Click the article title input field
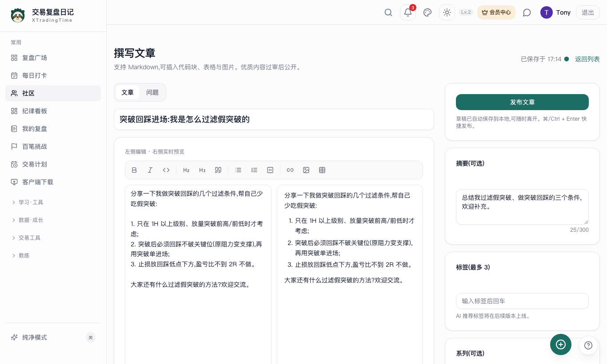The height and width of the screenshot is (364, 607). [x=274, y=119]
